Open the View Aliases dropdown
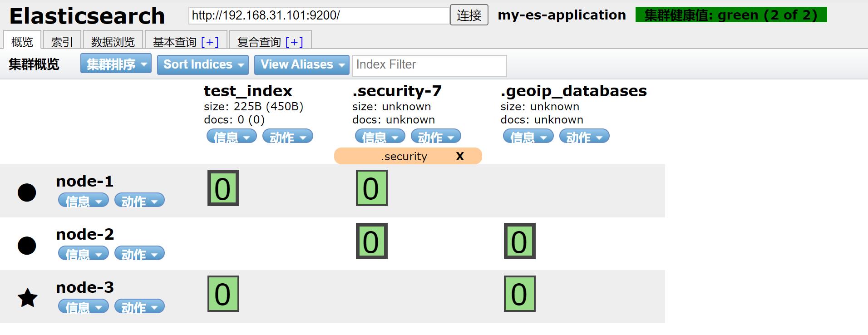868x335 pixels. (302, 64)
